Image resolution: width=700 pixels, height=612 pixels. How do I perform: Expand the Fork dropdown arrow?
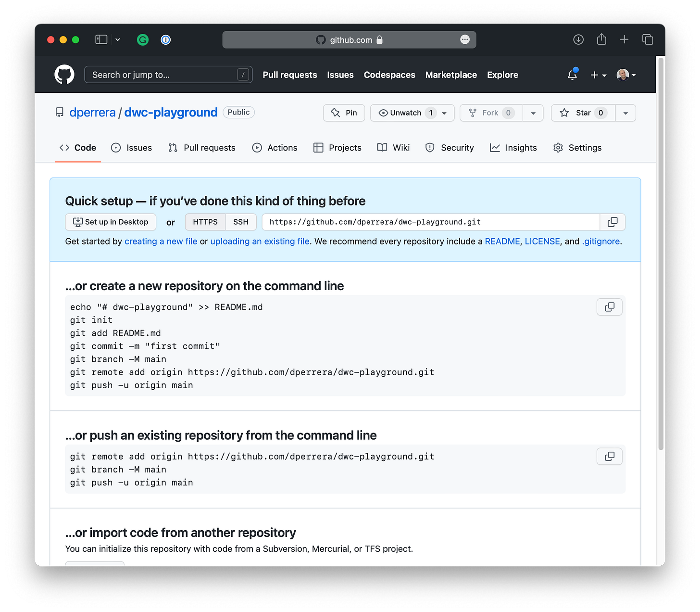coord(533,113)
